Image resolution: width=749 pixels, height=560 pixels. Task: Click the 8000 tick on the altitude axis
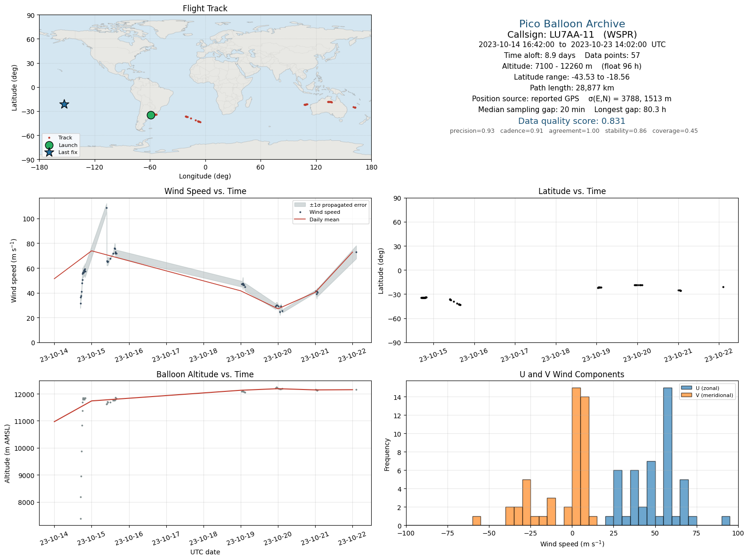26,503
